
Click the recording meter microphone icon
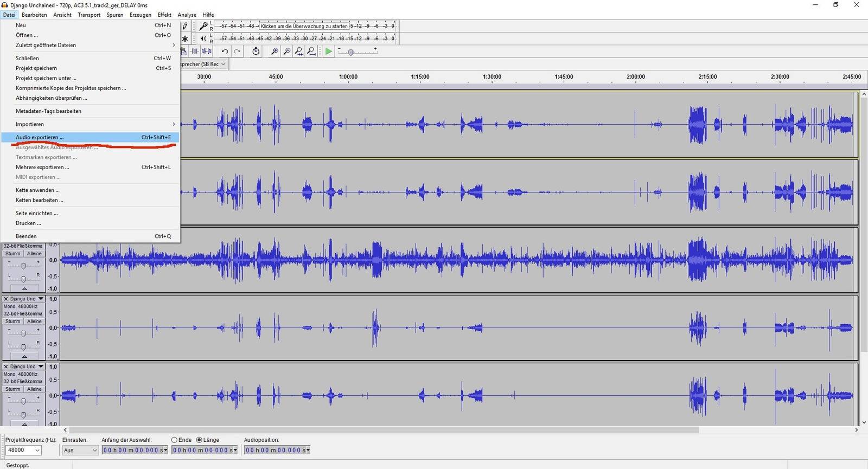click(x=203, y=25)
